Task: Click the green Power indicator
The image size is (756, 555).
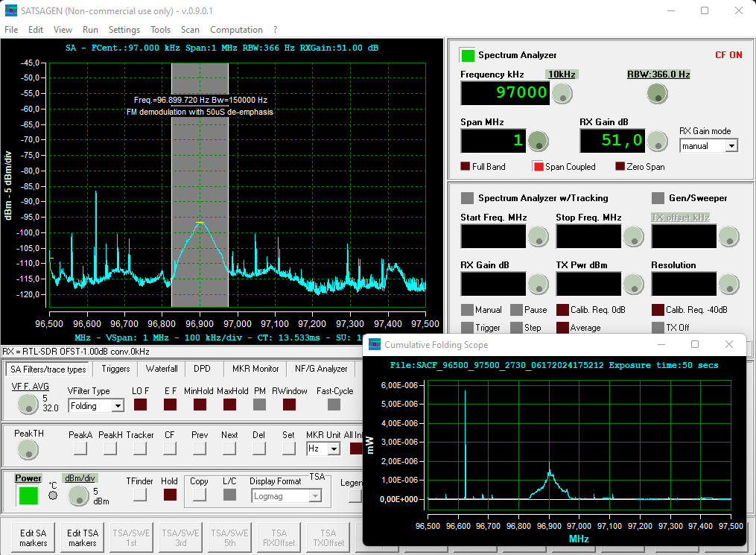Action: [x=28, y=495]
